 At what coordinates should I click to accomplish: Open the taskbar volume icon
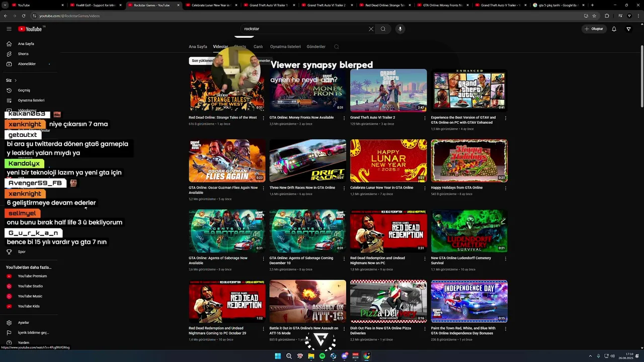tap(612, 356)
